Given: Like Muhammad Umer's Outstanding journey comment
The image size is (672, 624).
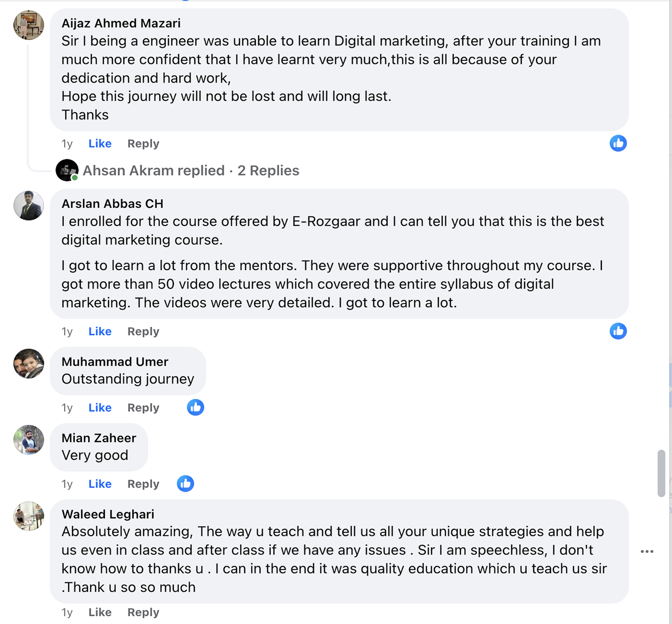Looking at the screenshot, I should click(100, 408).
